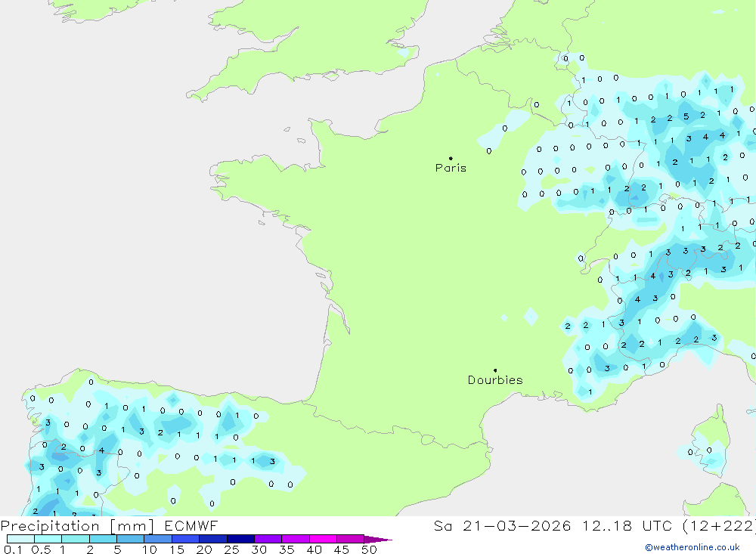Click the '35' legend scale value
The width and height of the screenshot is (756, 554).
click(287, 549)
